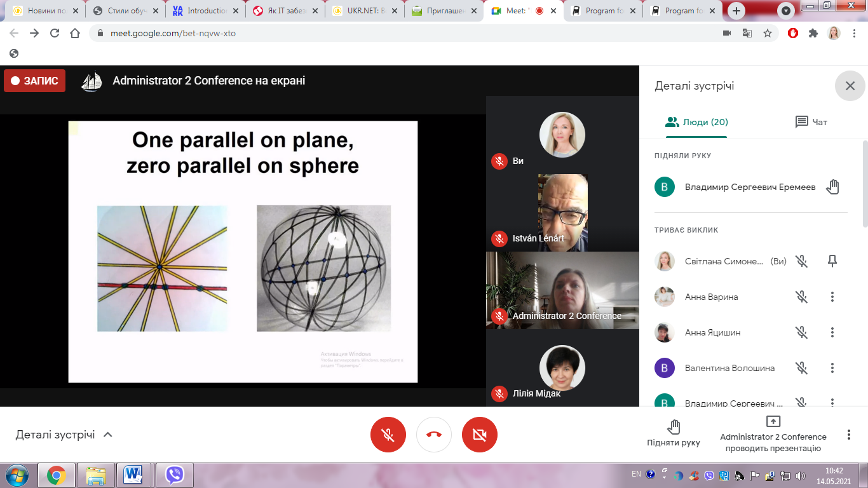Open the Chrome profile avatar
This screenshot has height=488, width=868.
click(834, 33)
